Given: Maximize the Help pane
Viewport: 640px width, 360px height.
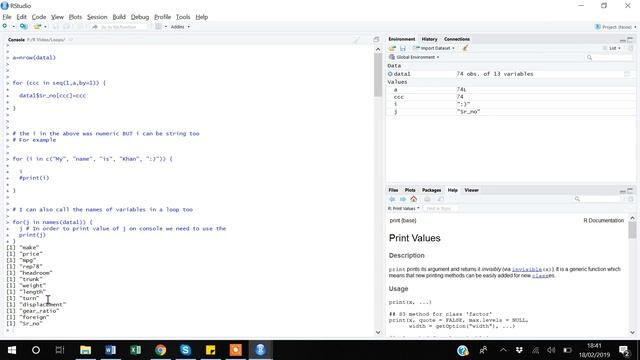Looking at the screenshot, I should 630,190.
